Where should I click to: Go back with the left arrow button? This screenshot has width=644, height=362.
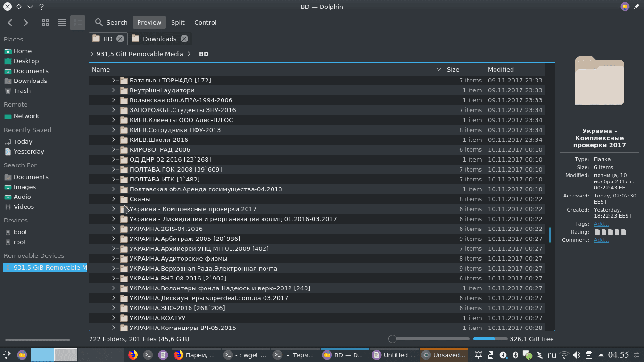click(x=10, y=22)
